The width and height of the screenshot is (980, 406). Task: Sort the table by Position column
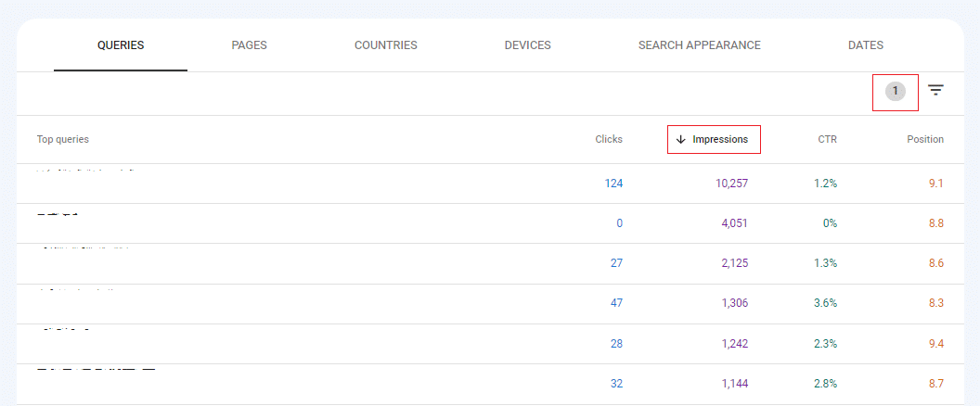tap(924, 139)
